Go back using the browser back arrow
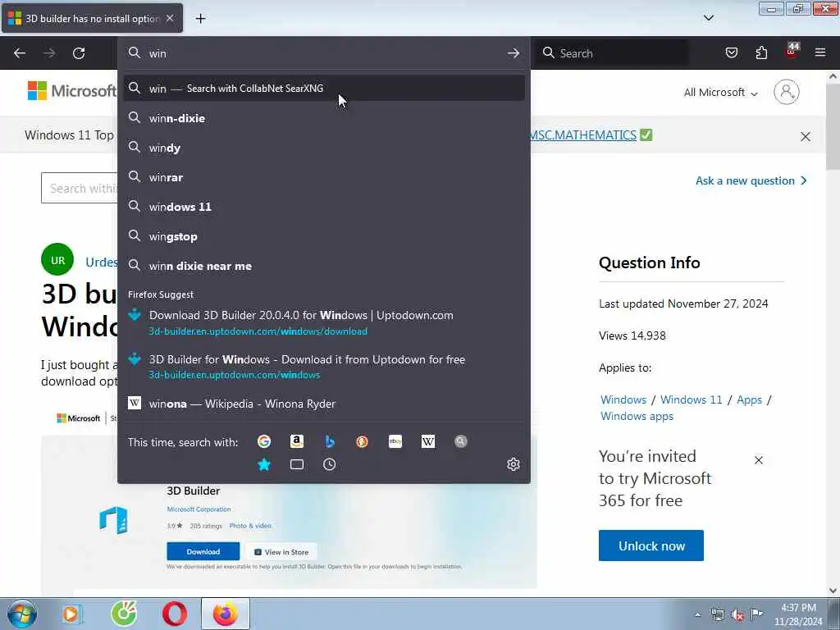The width and height of the screenshot is (840, 630). (20, 53)
